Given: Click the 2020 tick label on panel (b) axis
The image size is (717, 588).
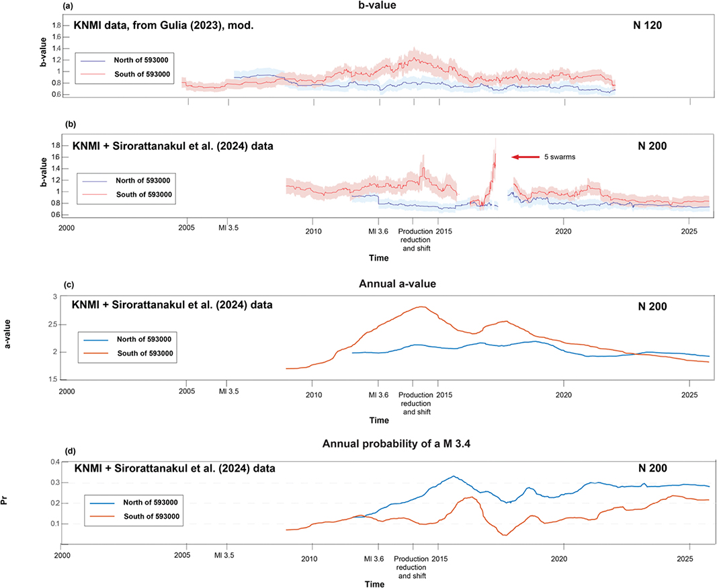Looking at the screenshot, I should [563, 231].
